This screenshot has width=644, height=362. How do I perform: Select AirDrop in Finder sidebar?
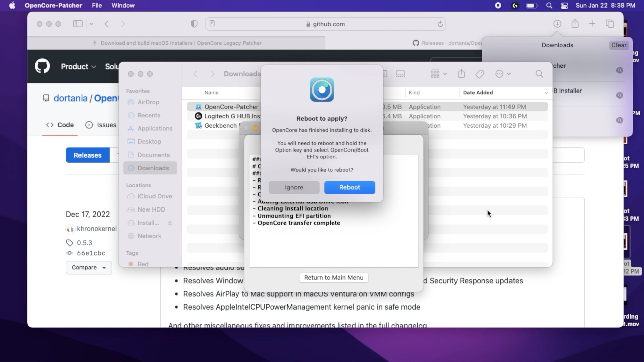click(150, 102)
